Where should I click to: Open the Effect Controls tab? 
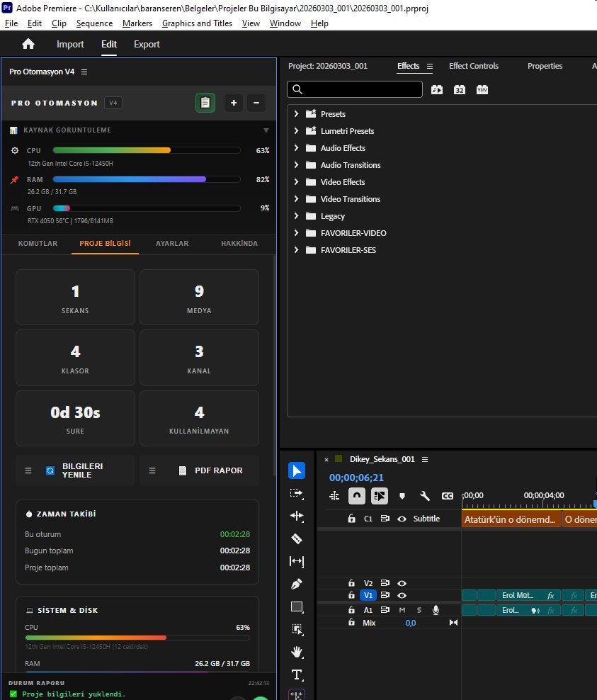473,66
